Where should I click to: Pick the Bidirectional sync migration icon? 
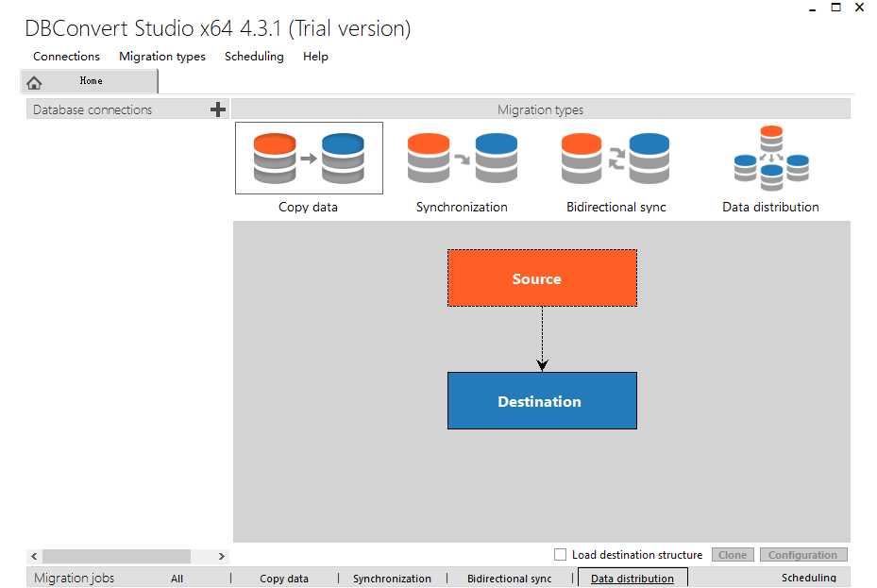point(616,159)
